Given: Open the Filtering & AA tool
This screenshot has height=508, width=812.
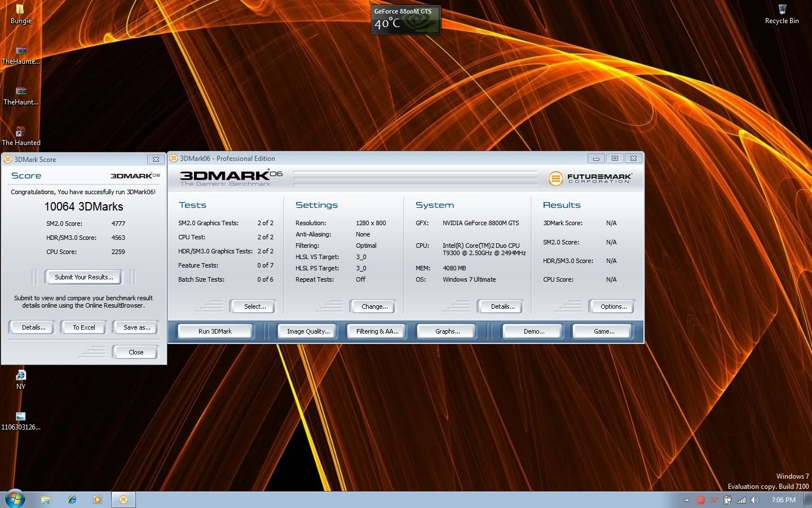Looking at the screenshot, I should coord(377,331).
